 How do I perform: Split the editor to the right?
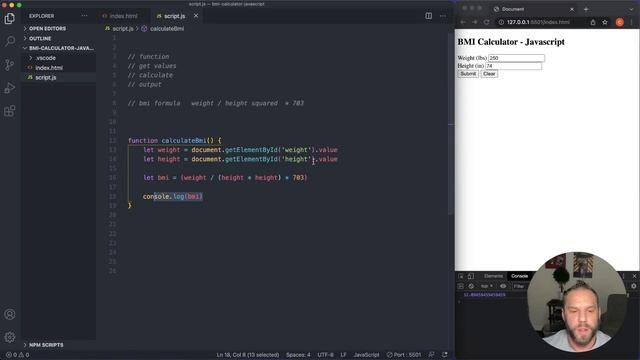[429, 16]
